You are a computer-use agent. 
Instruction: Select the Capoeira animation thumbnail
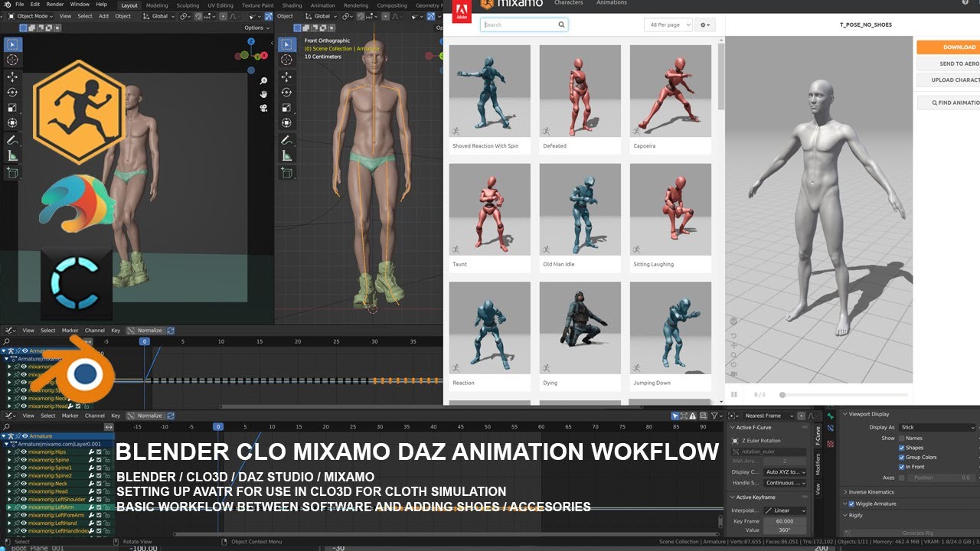671,93
